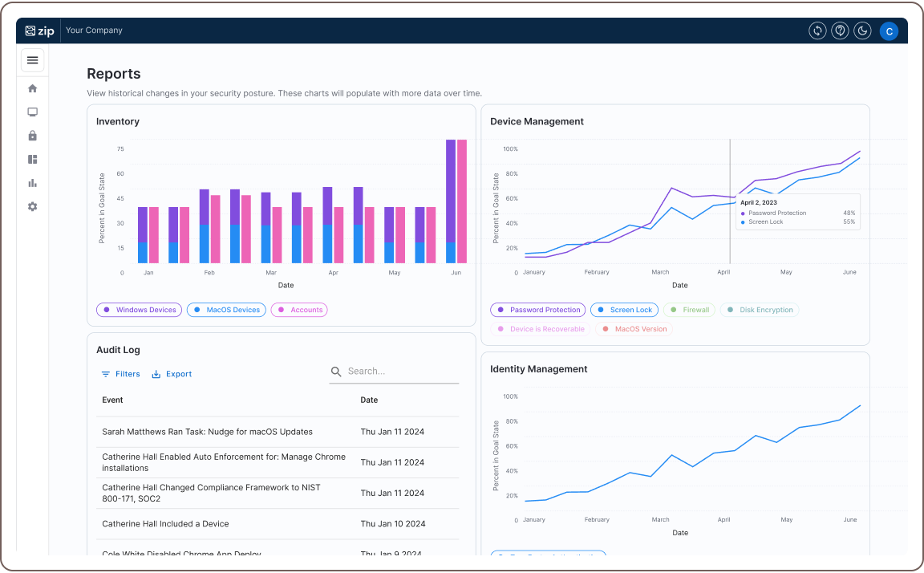Screen dimensions: 924x573
Task: Select the bar chart reports icon
Action: click(32, 182)
